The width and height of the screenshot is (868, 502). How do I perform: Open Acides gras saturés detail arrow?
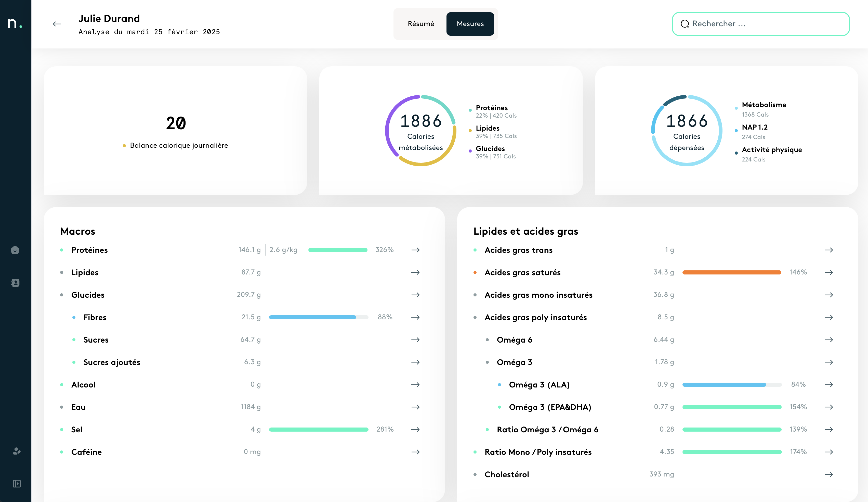tap(828, 272)
